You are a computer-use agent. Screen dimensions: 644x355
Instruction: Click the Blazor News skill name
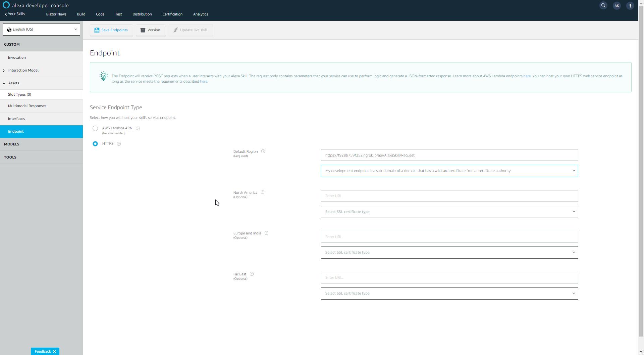pos(56,14)
